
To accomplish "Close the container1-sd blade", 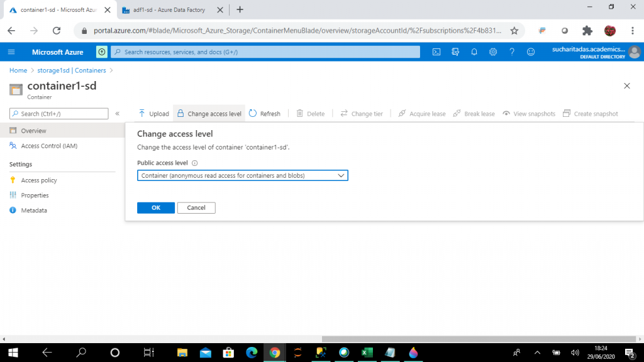I will 627,85.
